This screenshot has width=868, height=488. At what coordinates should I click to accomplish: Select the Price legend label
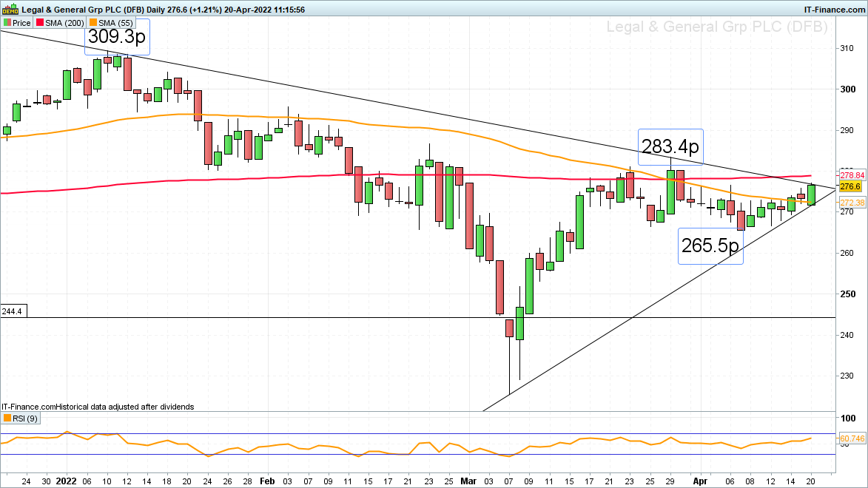[21, 23]
